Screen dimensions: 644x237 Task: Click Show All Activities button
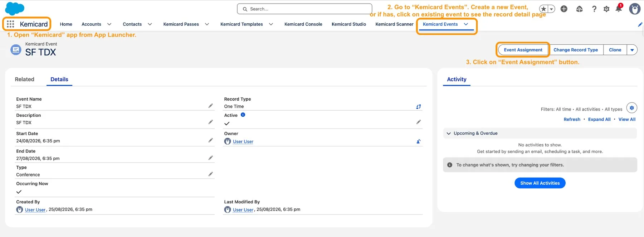click(x=540, y=183)
